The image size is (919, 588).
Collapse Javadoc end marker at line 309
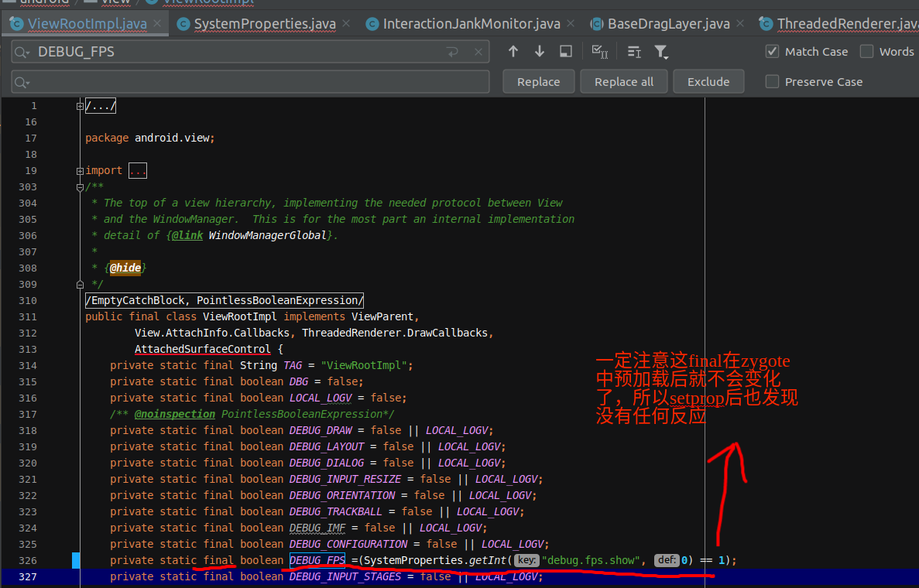[80, 285]
